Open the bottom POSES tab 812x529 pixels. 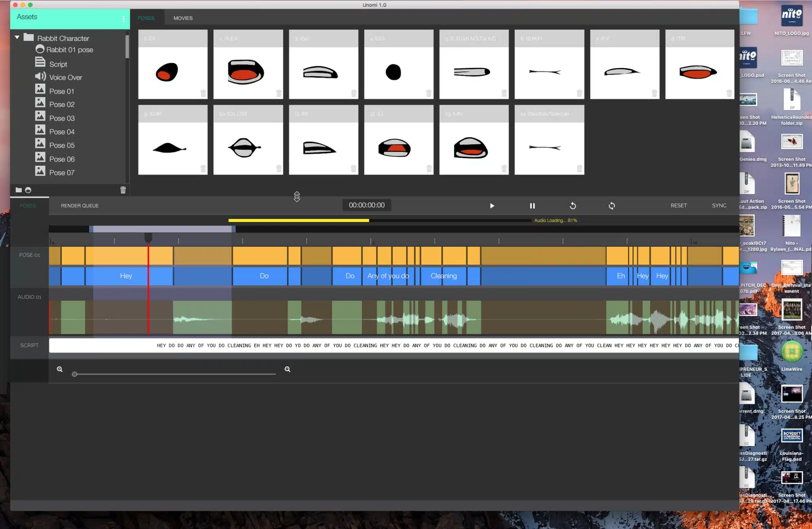[x=28, y=205]
